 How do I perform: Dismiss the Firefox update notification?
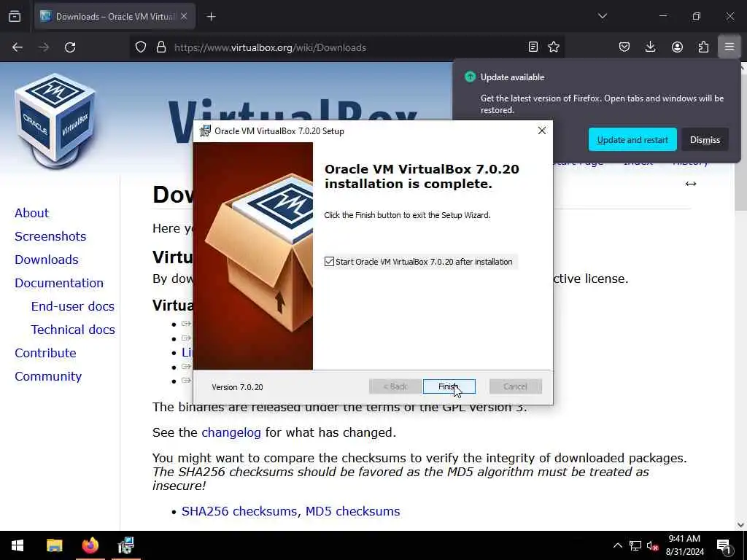[x=705, y=139]
